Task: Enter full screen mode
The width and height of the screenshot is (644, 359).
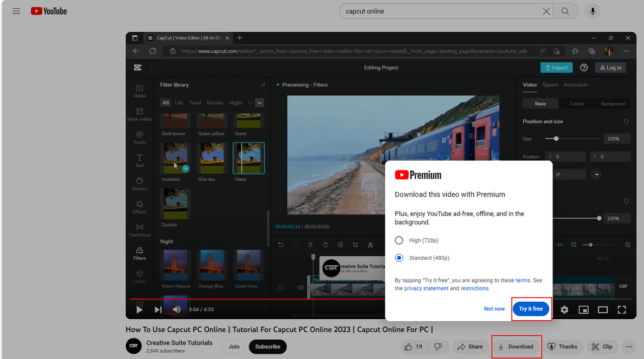Action: pos(622,310)
